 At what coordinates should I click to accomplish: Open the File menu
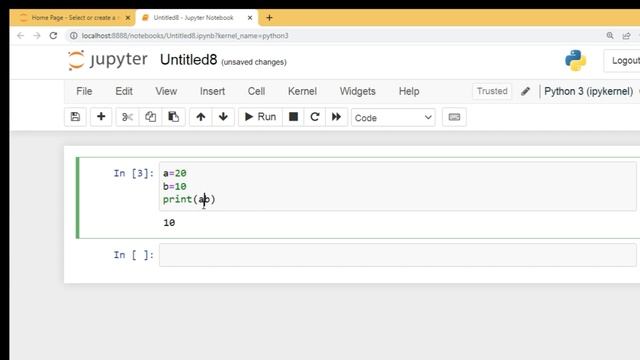pos(84,91)
